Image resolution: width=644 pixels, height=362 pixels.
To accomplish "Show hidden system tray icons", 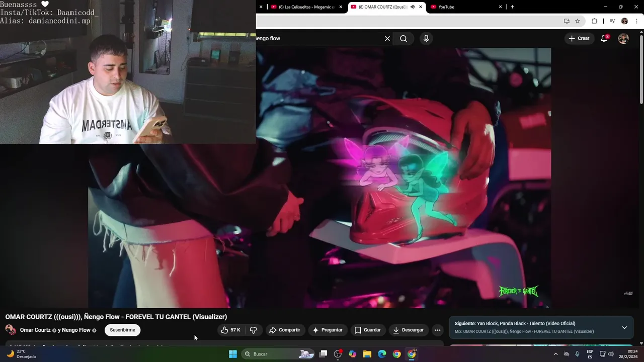I will pyautogui.click(x=555, y=354).
